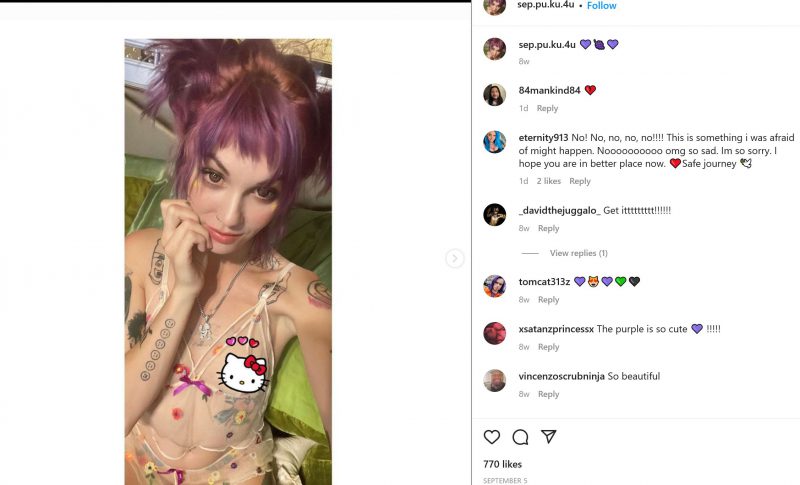The image size is (800, 485).
Task: Like the post with the heart icon
Action: point(492,437)
